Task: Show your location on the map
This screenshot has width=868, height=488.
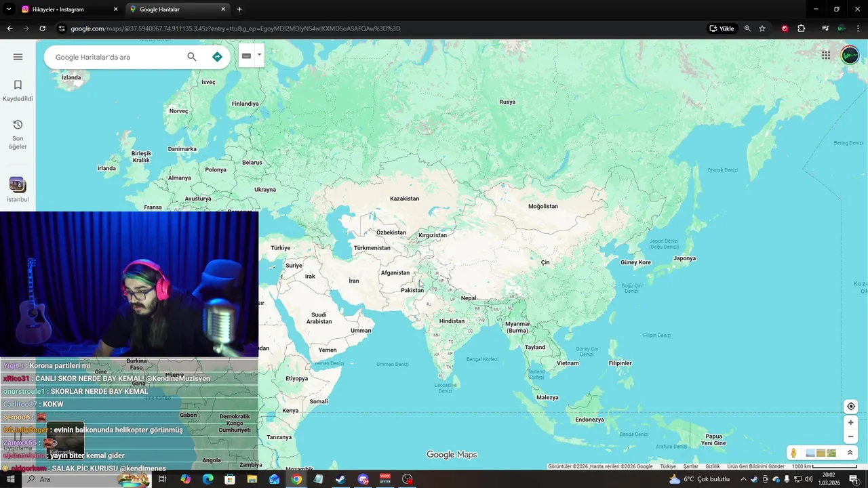Action: click(x=851, y=407)
